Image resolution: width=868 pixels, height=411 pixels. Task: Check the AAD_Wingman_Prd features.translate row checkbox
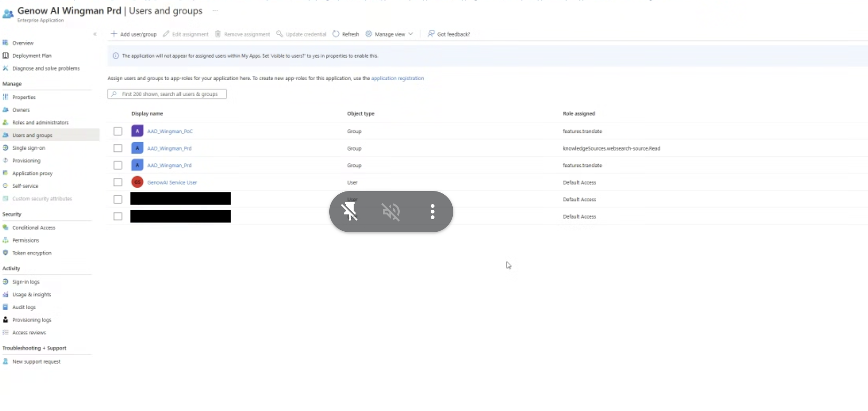click(x=118, y=165)
